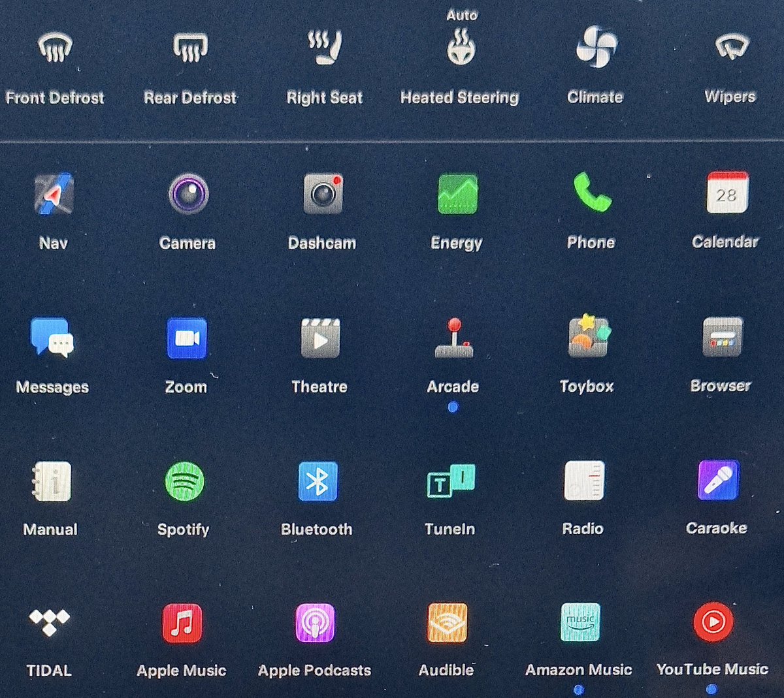Open the Climate fan control
The image size is (784, 698).
pos(596,48)
